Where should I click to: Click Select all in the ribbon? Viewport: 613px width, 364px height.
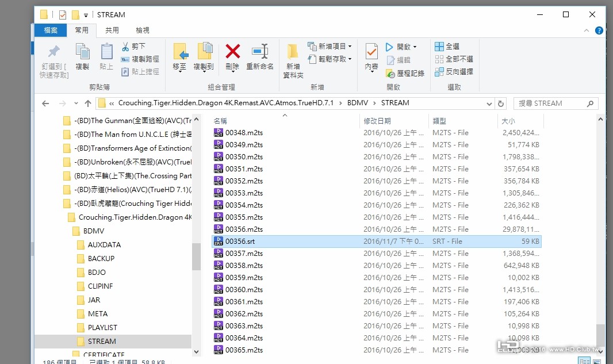[447, 47]
